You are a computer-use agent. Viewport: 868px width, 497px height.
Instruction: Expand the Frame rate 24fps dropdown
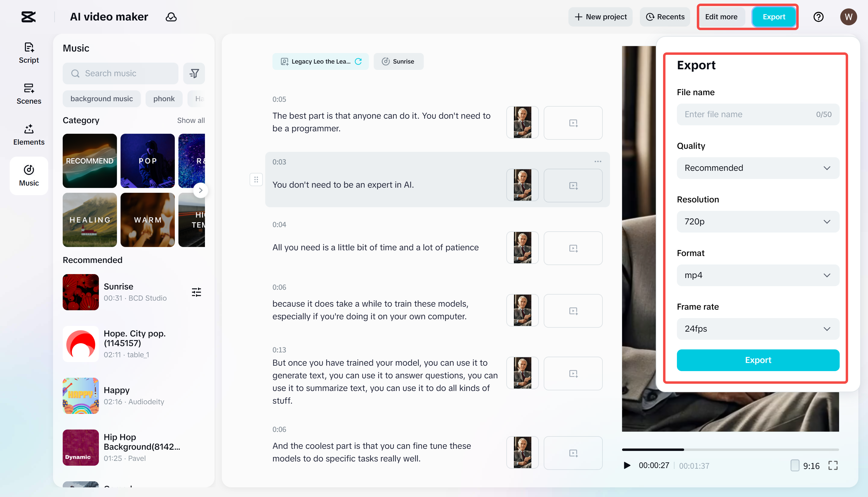[758, 329]
